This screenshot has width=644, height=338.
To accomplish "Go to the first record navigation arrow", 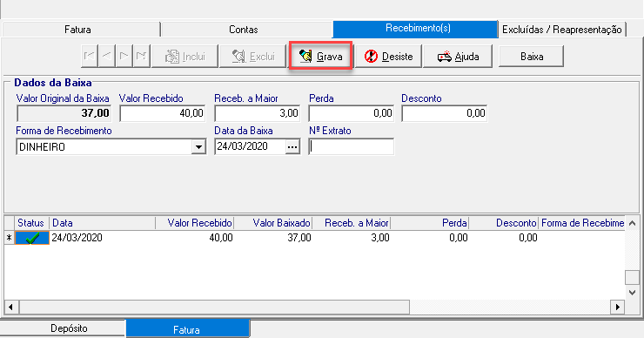I will 90,56.
